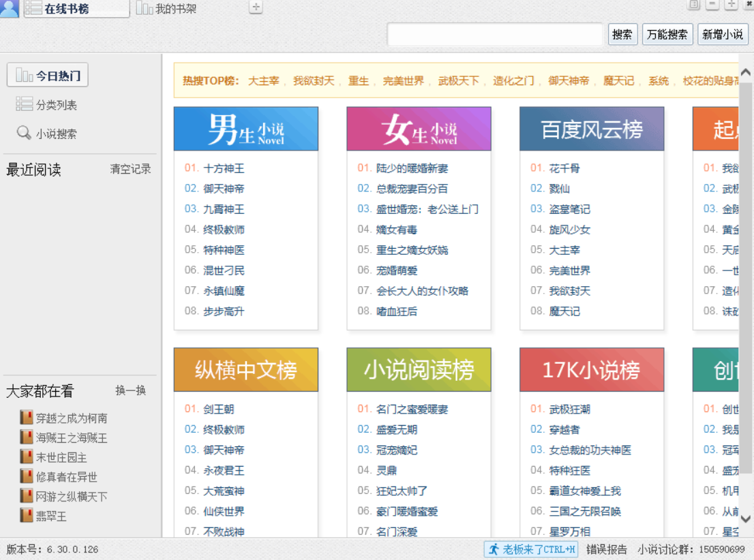
Task: Open the 今日热门 section
Action: (x=48, y=76)
